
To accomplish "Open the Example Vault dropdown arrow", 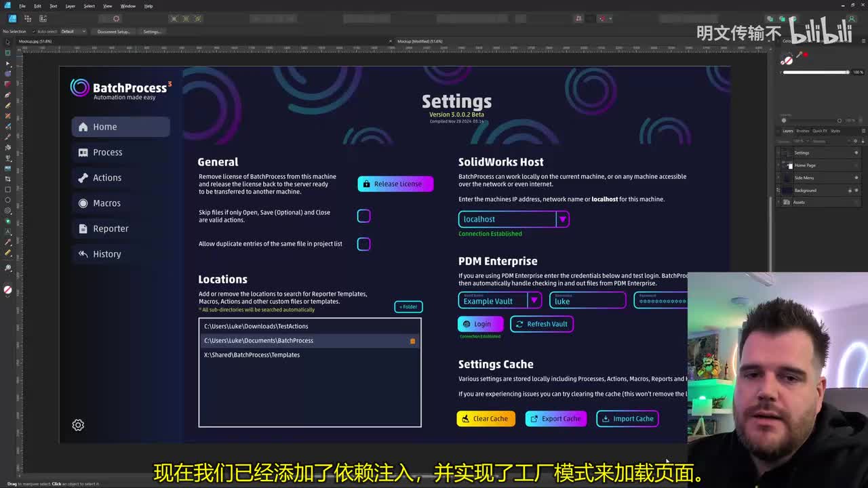I will (x=534, y=301).
